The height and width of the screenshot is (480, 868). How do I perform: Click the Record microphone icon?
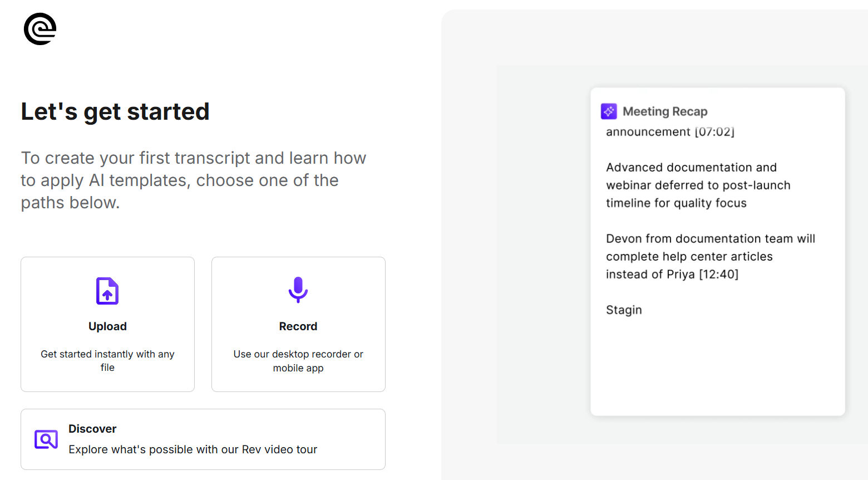pos(298,290)
